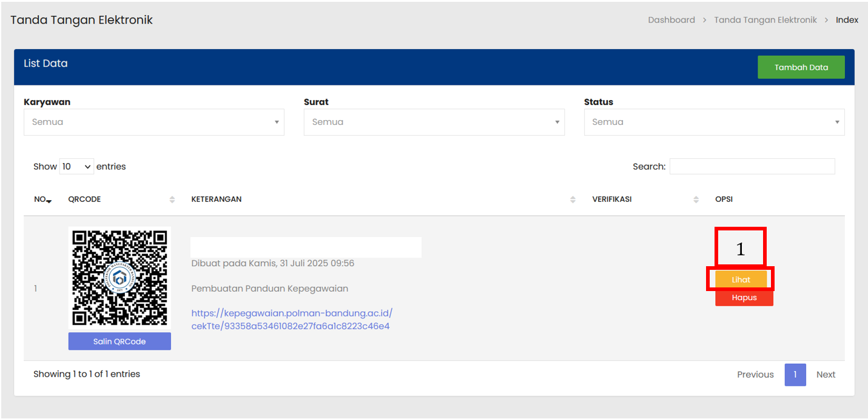Select page 1 in pagination
This screenshot has width=868, height=419.
[x=795, y=375]
